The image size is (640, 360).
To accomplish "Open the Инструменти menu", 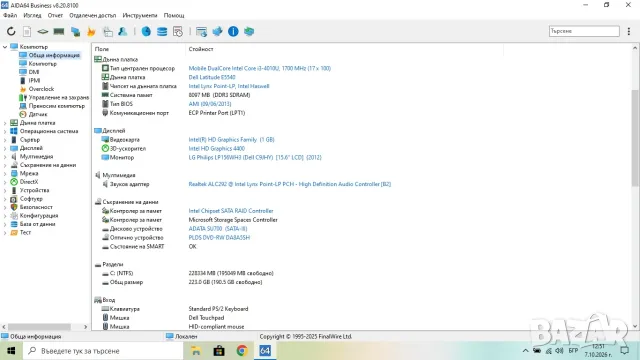I will [x=140, y=16].
